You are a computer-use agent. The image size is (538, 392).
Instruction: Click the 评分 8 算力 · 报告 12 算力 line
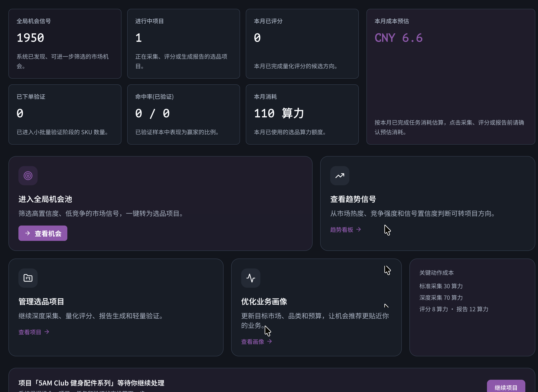(454, 309)
